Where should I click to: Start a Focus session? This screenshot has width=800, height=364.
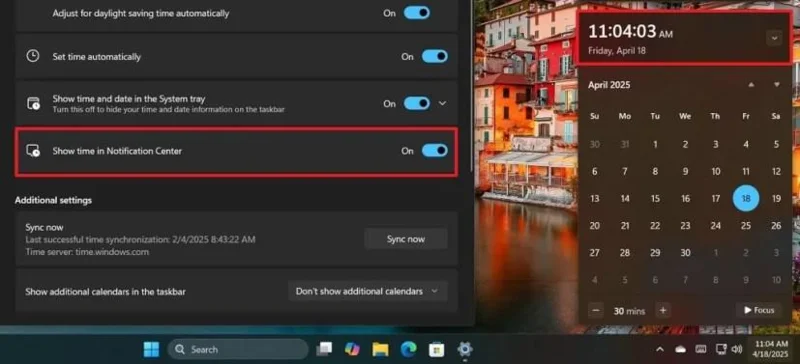(759, 310)
